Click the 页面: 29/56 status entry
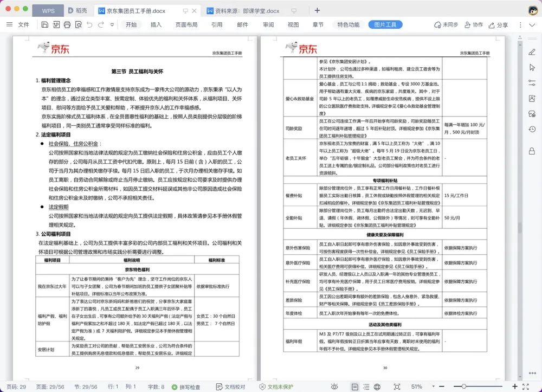The width and height of the screenshot is (542, 392). click(50, 387)
